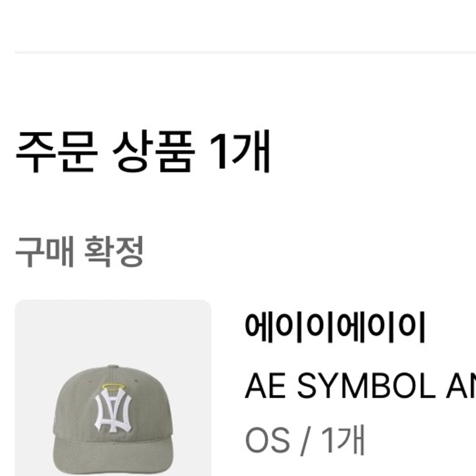Tap the OS size option text

(267, 440)
